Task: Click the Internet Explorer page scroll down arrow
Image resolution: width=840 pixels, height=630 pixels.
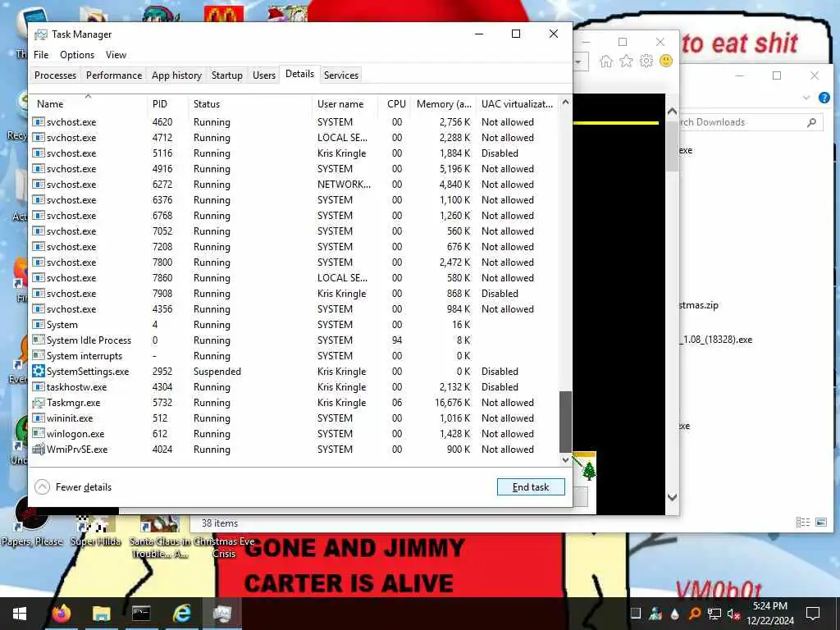Action: pos(673,497)
